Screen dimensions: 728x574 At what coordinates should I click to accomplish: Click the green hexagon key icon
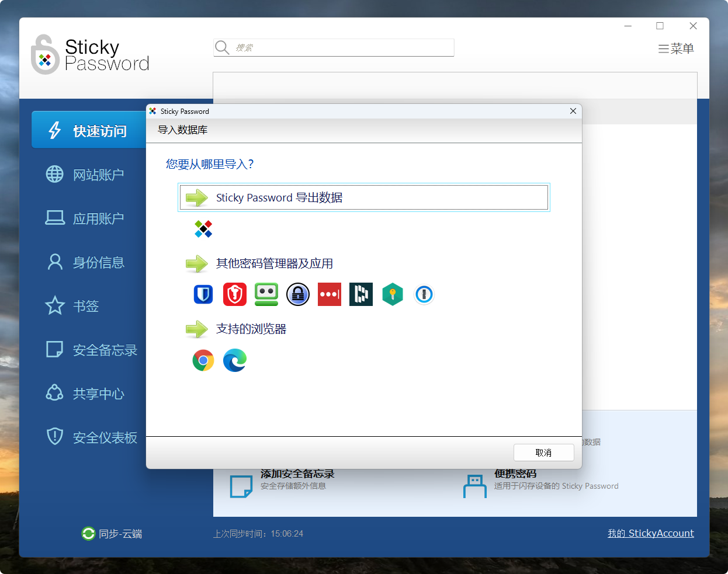pos(393,294)
